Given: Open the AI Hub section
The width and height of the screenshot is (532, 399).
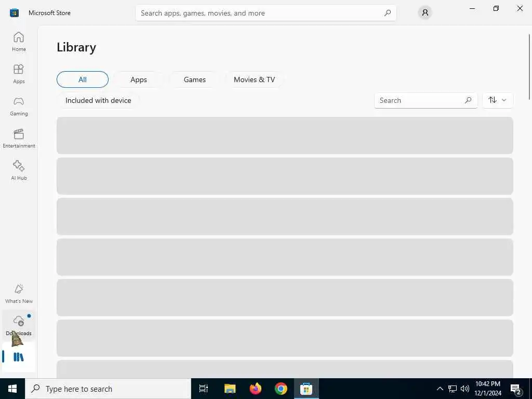Looking at the screenshot, I should pyautogui.click(x=19, y=170).
